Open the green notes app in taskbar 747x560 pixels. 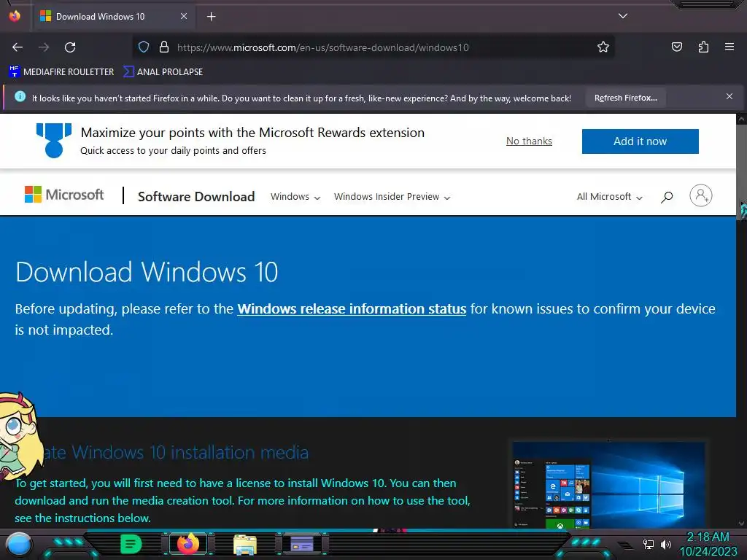(131, 544)
